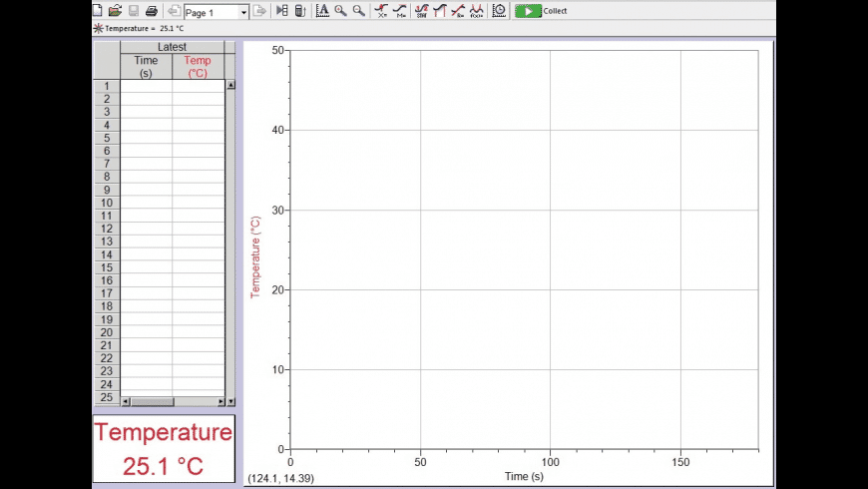Viewport: 868px width, 489px height.
Task: Click the Temp (°C) column header
Action: [x=198, y=67]
